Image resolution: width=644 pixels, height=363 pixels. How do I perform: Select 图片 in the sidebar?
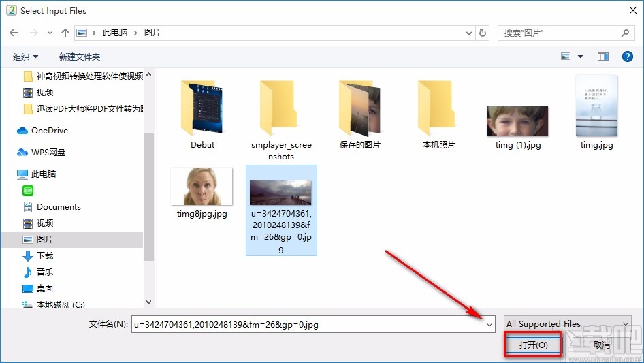[x=72, y=240]
